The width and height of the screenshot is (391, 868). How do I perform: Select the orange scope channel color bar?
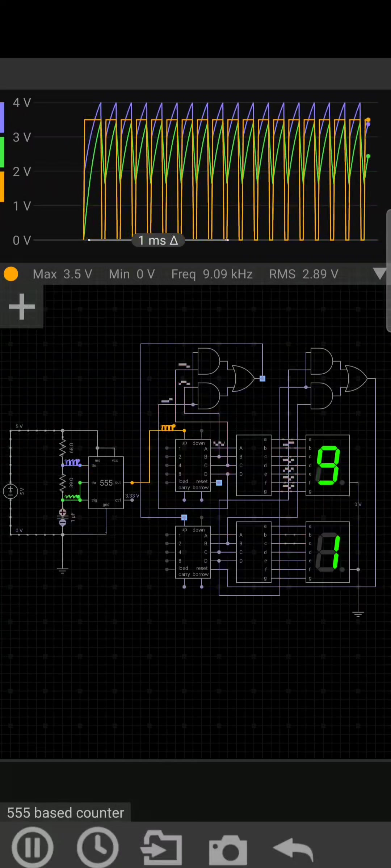[2, 186]
